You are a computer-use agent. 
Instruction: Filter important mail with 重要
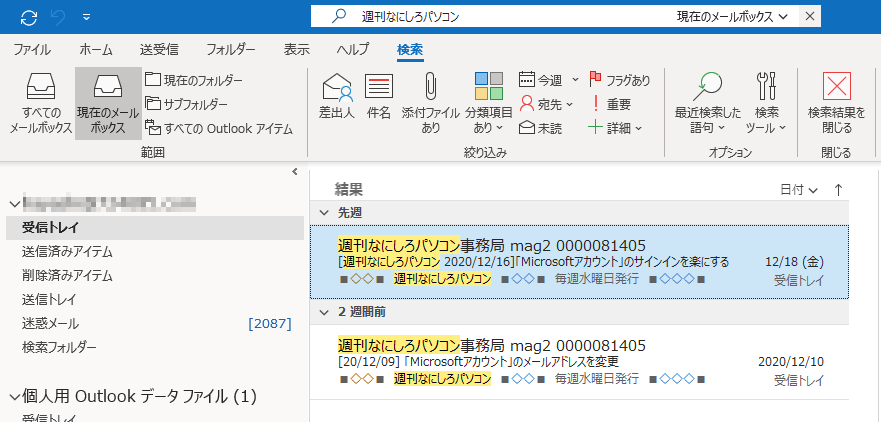coord(611,104)
